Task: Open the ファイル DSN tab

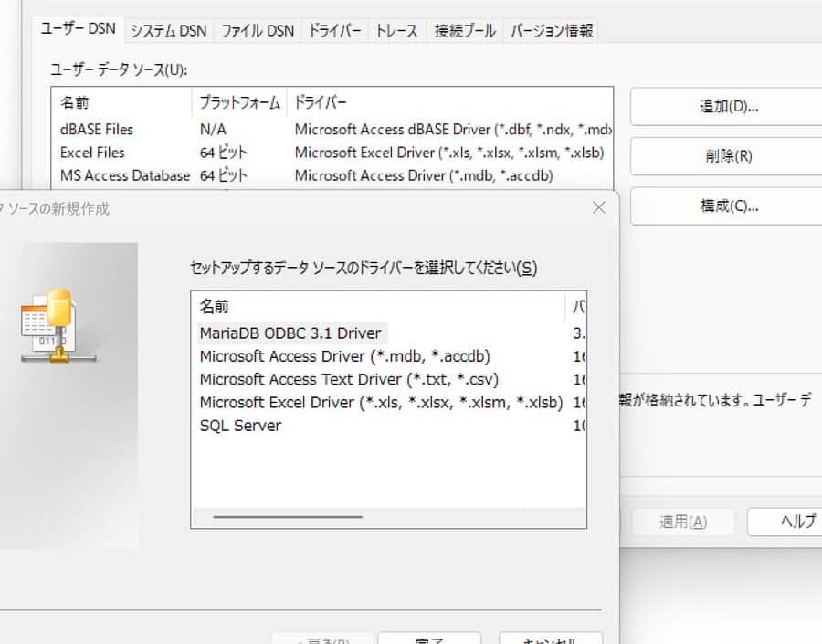Action: (258, 30)
